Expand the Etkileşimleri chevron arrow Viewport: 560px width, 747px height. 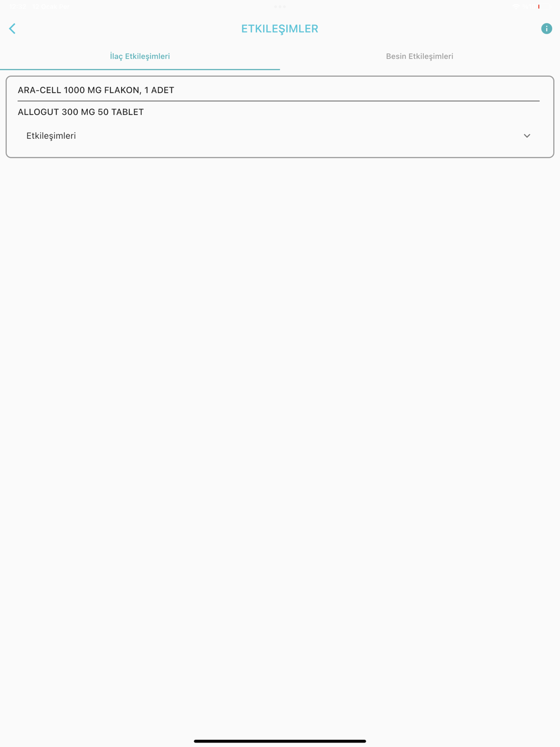click(527, 136)
